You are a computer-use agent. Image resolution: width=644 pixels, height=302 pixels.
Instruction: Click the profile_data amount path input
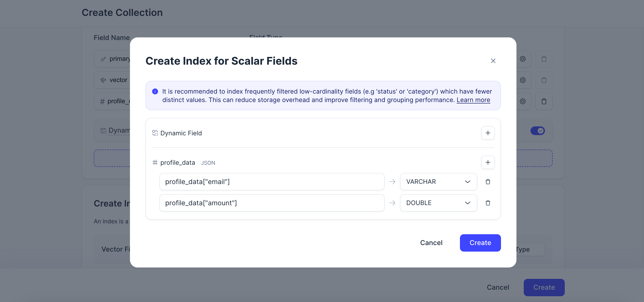(x=272, y=203)
